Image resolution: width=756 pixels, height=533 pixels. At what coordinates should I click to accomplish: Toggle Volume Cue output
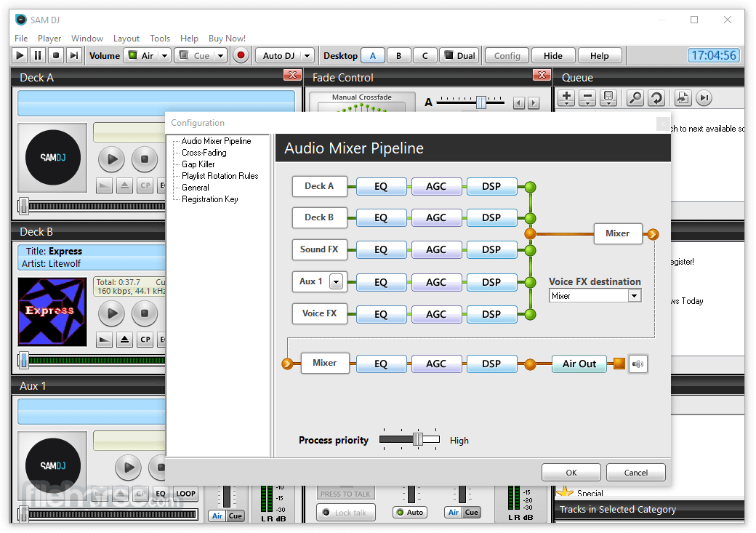pos(195,55)
